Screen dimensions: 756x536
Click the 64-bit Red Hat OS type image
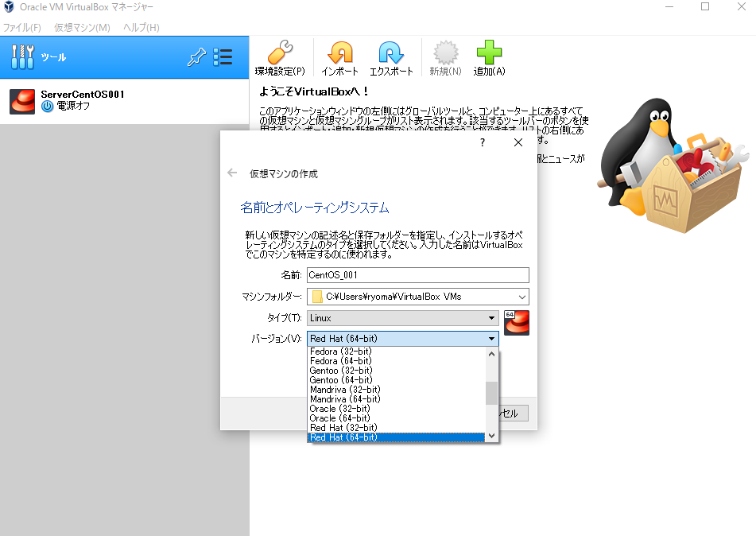(517, 322)
